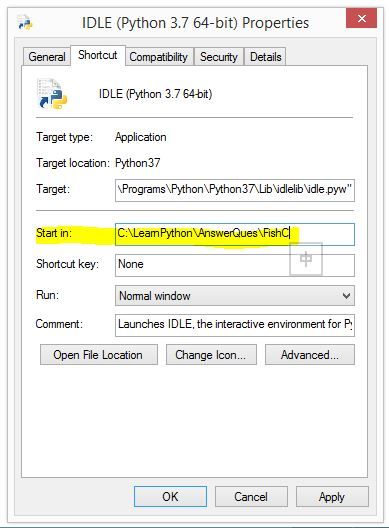Click the title bar Python icon
This screenshot has width=389, height=528.
coord(25,23)
